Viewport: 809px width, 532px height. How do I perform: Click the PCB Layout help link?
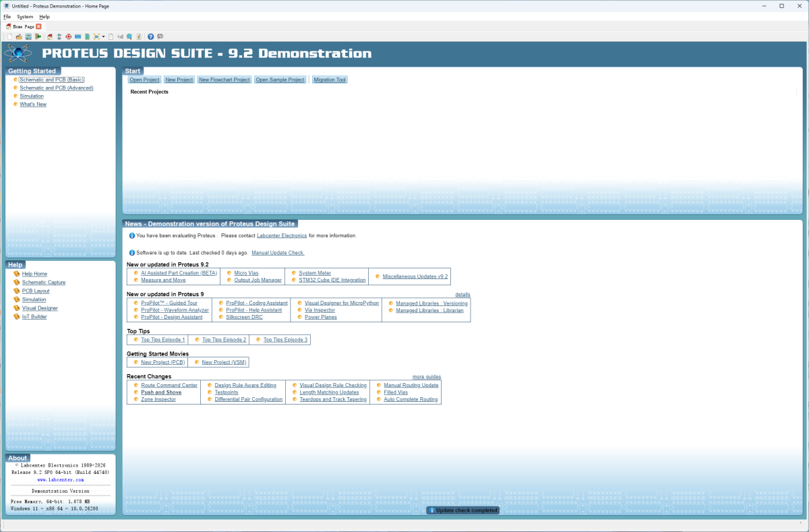[36, 291]
